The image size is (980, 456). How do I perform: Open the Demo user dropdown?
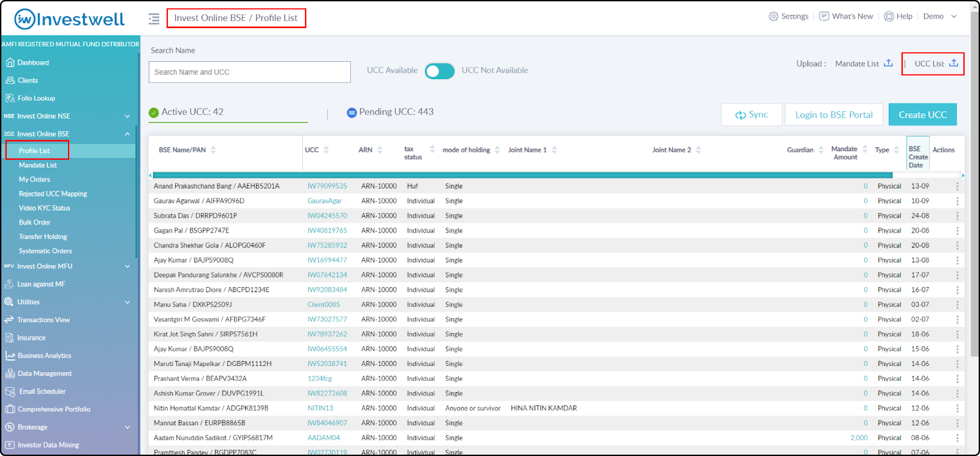tap(940, 17)
